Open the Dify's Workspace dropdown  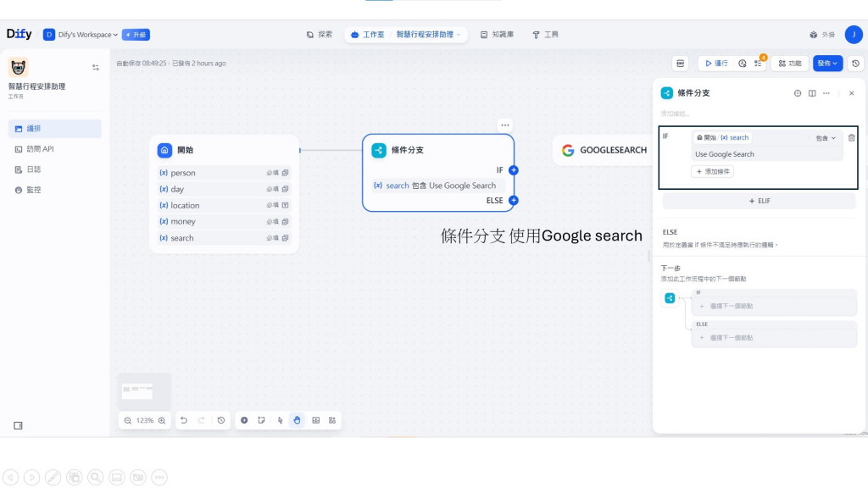(81, 34)
